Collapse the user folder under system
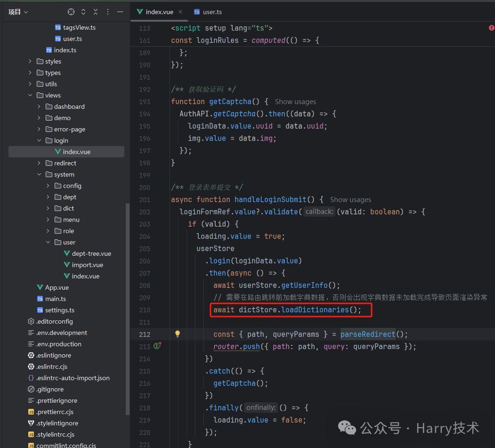This screenshot has width=495, height=448. (48, 242)
